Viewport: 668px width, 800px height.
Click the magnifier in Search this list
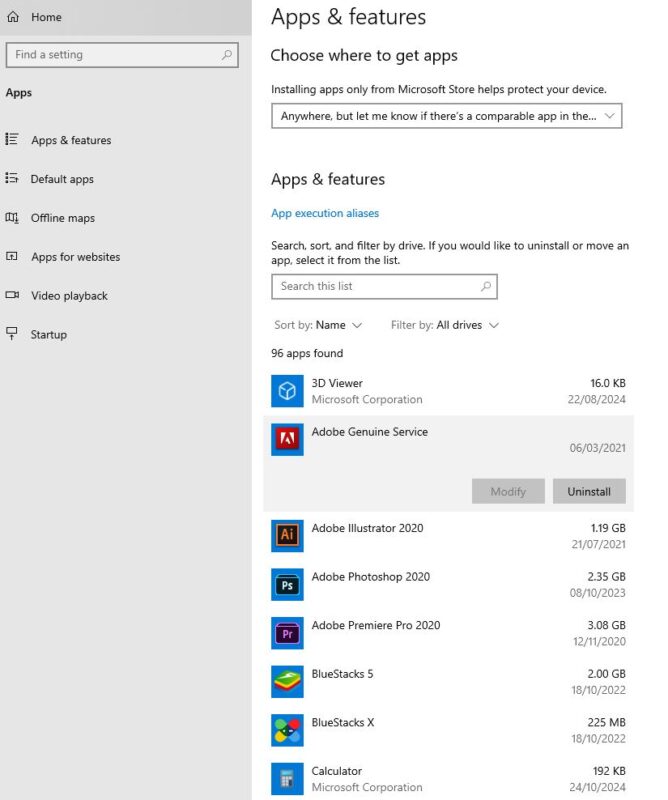pos(486,286)
